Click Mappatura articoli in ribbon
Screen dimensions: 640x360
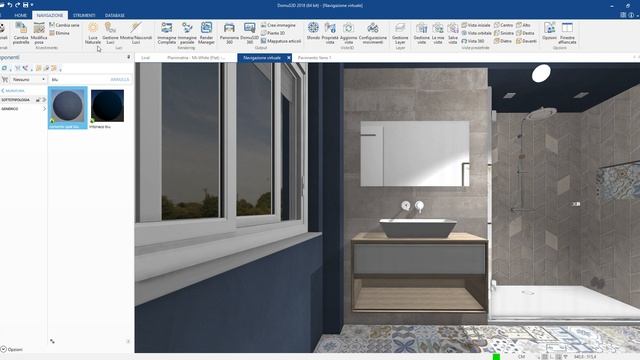[281, 41]
